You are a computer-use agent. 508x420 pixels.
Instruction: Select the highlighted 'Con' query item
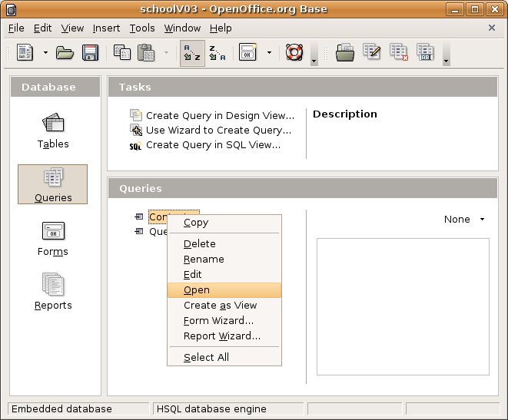158,217
